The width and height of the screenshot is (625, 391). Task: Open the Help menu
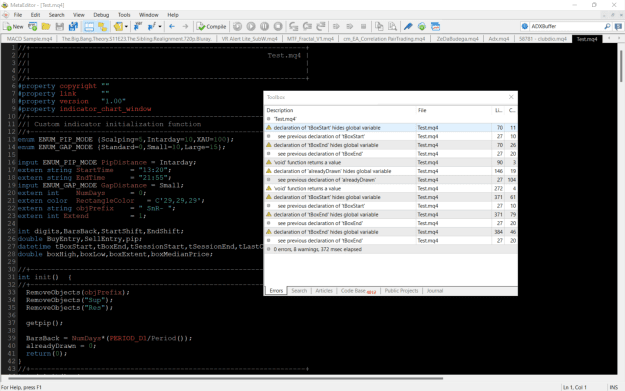click(173, 15)
